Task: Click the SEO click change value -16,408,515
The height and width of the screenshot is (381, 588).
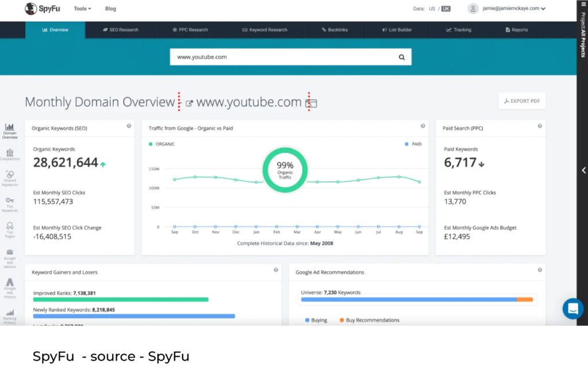Action: pyautogui.click(x=52, y=237)
